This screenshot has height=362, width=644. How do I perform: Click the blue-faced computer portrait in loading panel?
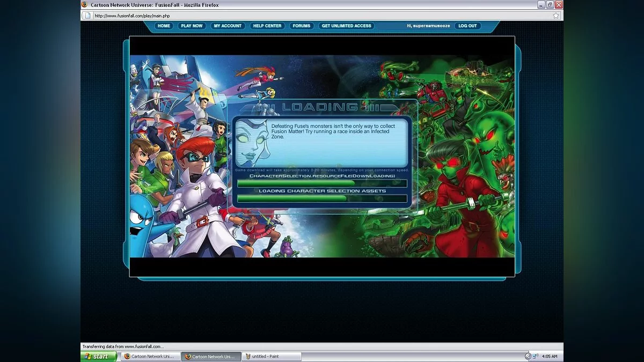[252, 142]
